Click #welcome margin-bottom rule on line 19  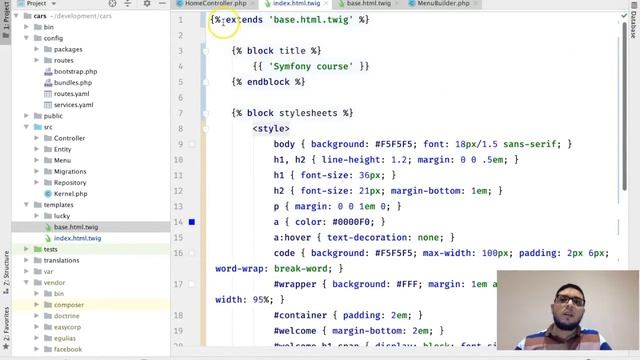click(359, 331)
